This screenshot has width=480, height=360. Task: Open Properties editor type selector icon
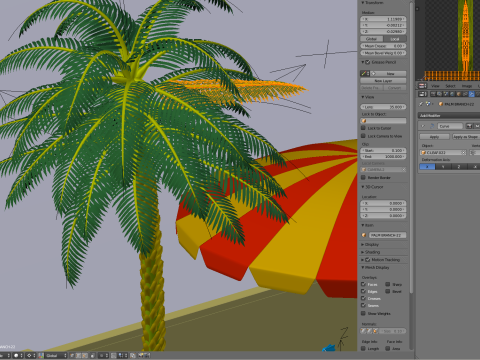click(x=422, y=94)
